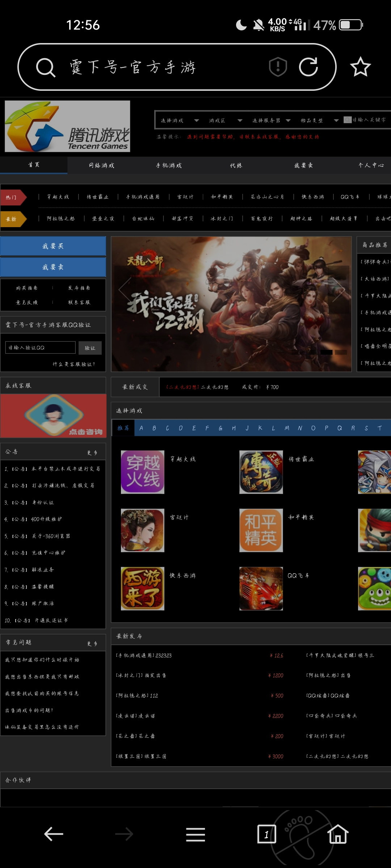Open 发布指南 link

pos(79,288)
